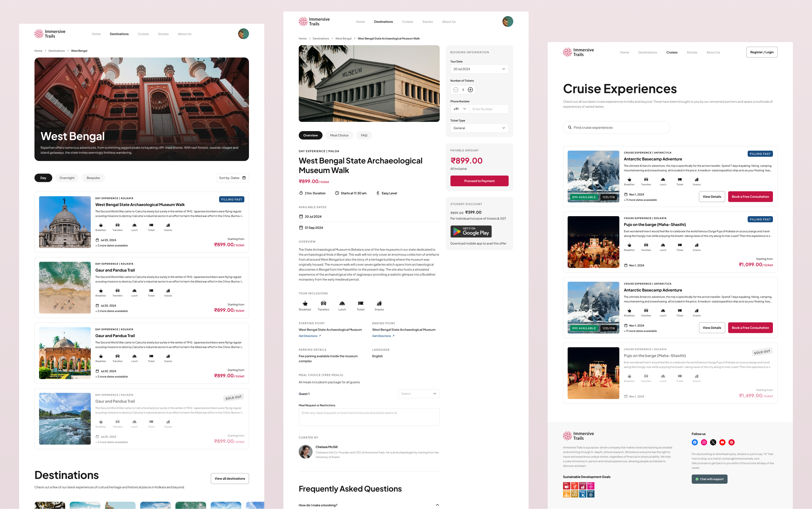The height and width of the screenshot is (509, 812).
Task: Click the Facebook icon in the footer
Action: click(695, 442)
